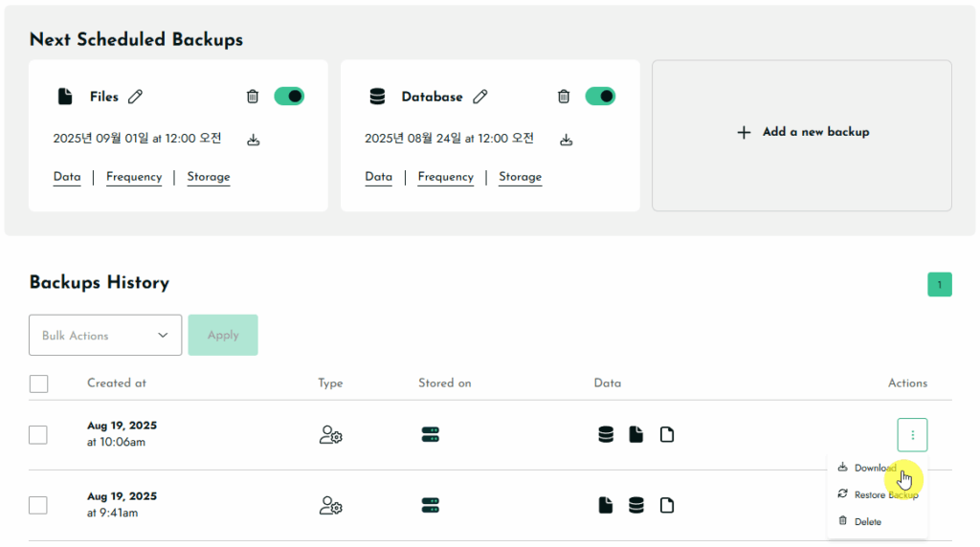Choose Delete from the actions menu
The width and height of the screenshot is (980, 547).
[867, 521]
